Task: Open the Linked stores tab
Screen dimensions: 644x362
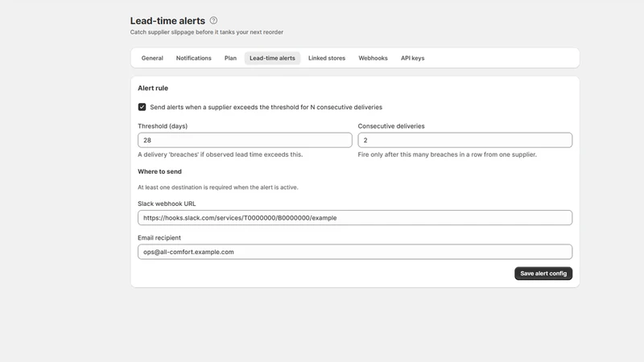Action: [x=327, y=58]
